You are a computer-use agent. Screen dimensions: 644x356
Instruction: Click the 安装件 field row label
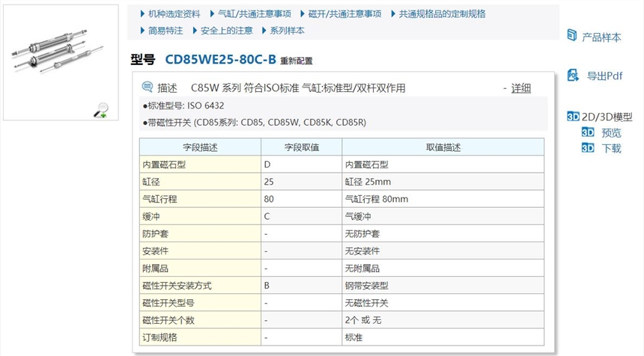click(x=200, y=251)
